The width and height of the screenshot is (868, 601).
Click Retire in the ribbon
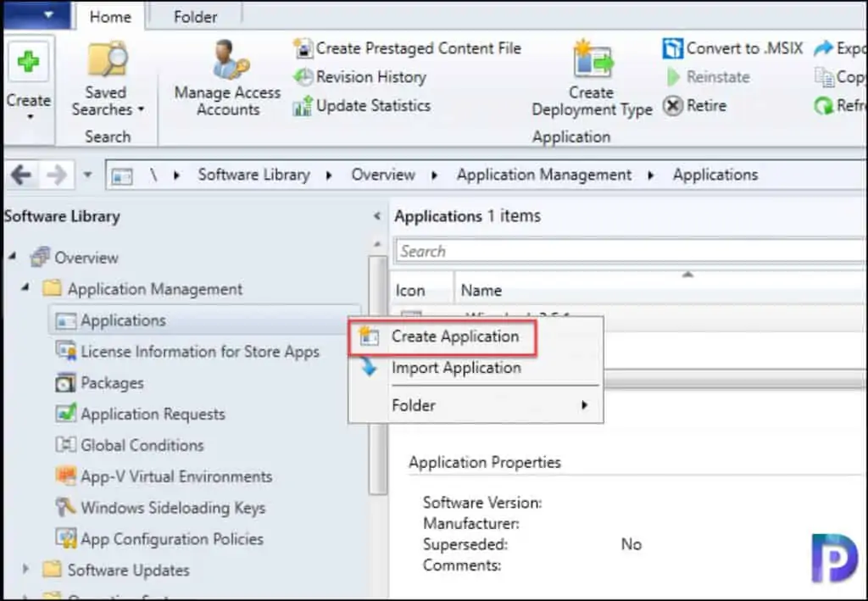(695, 105)
